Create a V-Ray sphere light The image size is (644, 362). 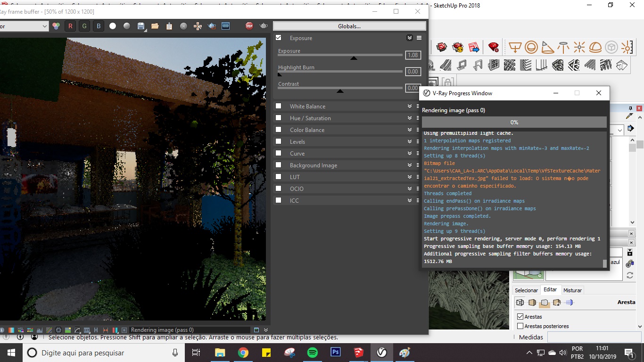coord(531,47)
